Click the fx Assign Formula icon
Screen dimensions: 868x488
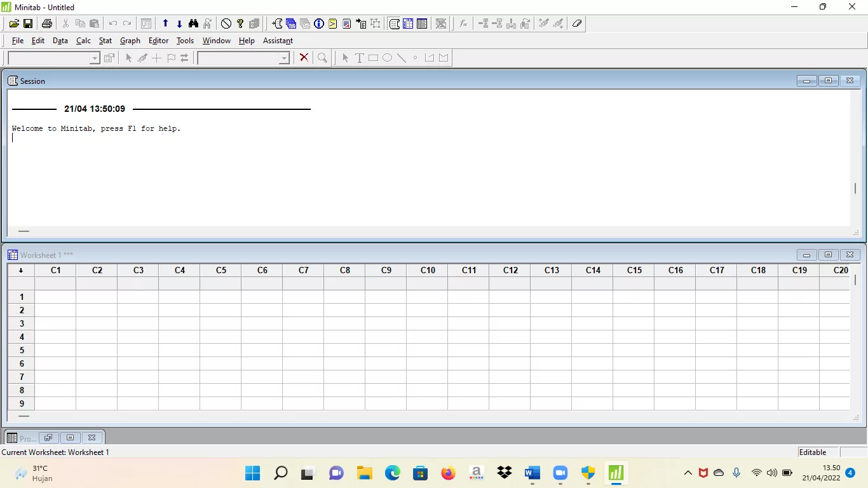coord(464,24)
